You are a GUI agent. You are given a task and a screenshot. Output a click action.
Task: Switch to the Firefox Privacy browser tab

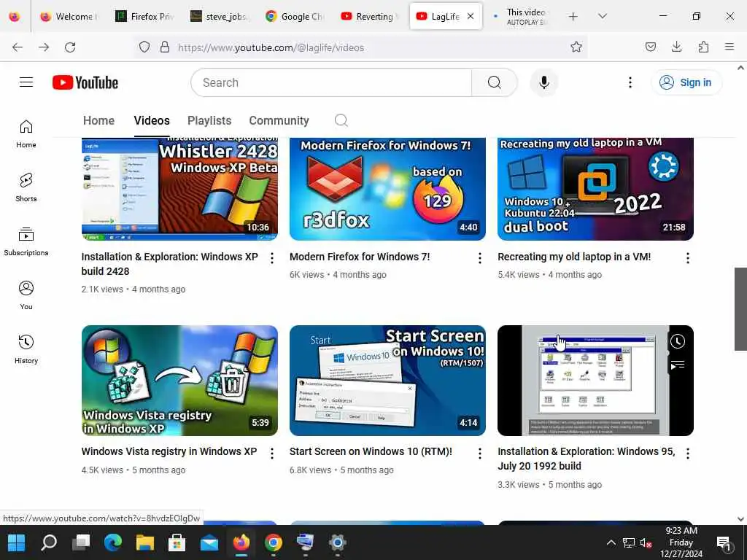(145, 17)
